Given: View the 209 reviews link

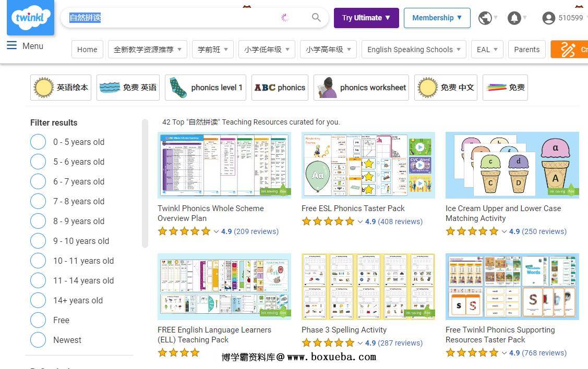Looking at the screenshot, I should tap(256, 231).
